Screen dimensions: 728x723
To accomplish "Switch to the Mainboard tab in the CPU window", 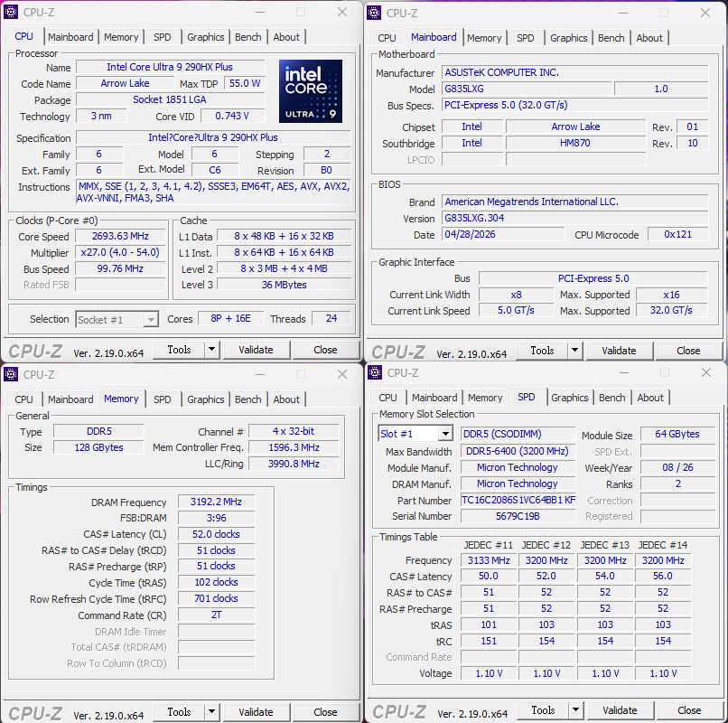I will point(70,37).
